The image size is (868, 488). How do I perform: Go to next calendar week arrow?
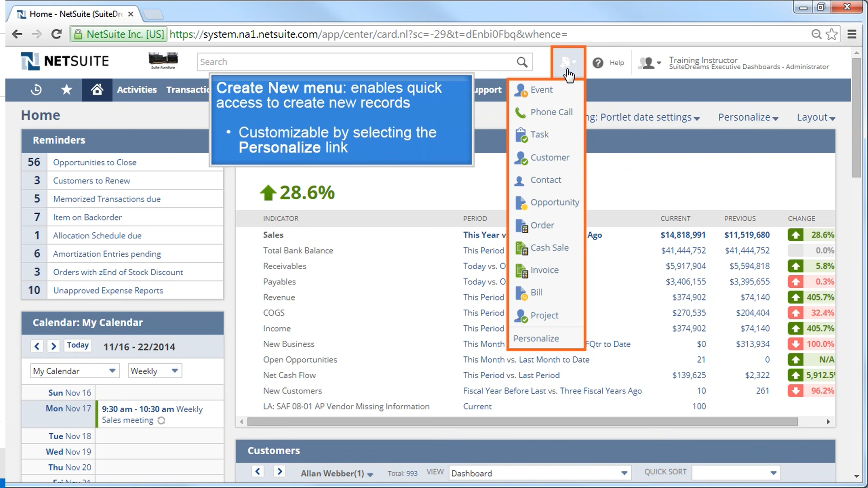coord(53,346)
